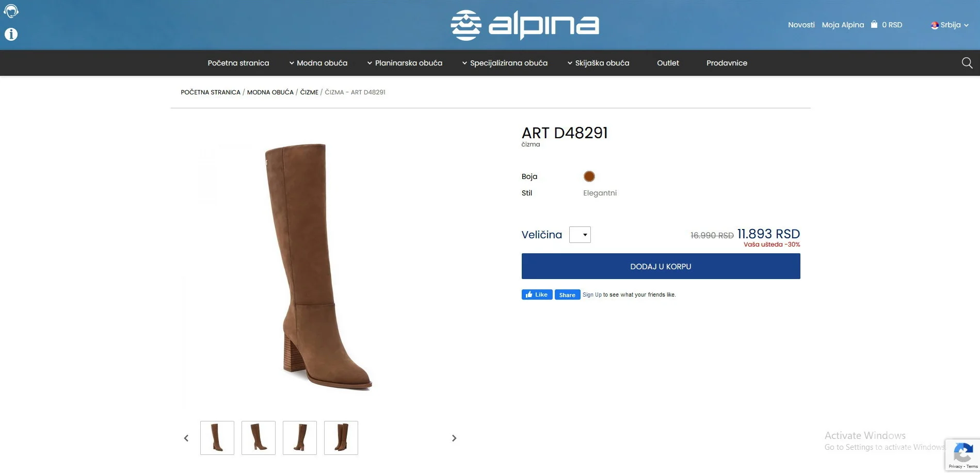The image size is (980, 473).
Task: Show previous thumbnails with left arrow
Action: pos(186,438)
